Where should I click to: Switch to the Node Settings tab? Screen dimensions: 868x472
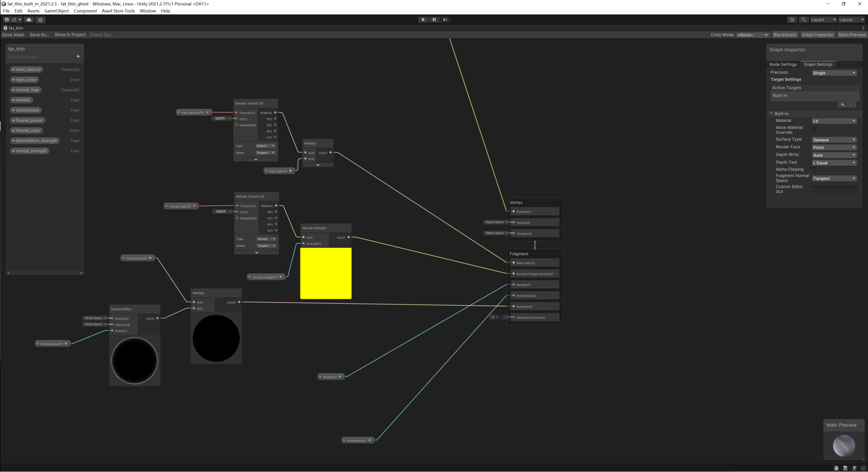pyautogui.click(x=783, y=64)
